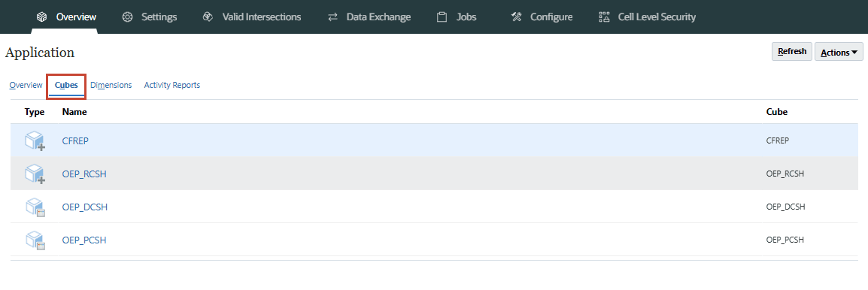Open the CFREP cube link
Screen dimensions: 868x290
[x=75, y=140]
